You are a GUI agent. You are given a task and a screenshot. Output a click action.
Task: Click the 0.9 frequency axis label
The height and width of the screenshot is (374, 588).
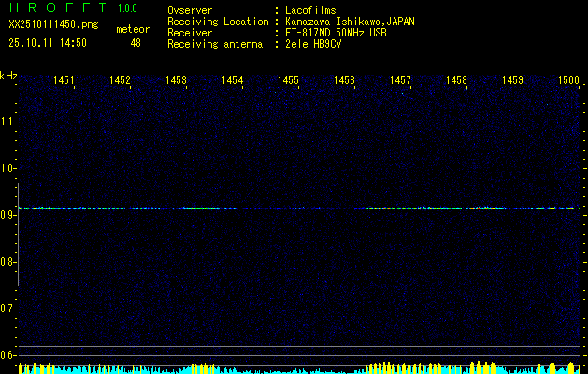(x=8, y=215)
